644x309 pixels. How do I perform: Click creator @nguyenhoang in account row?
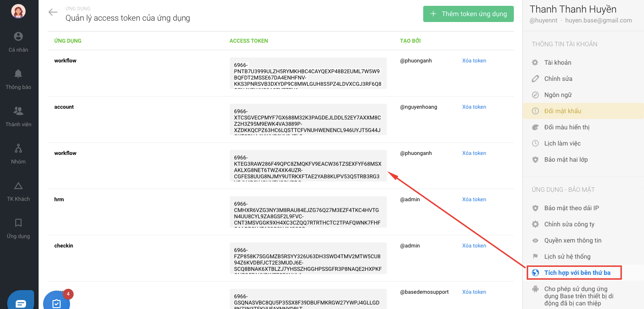click(x=419, y=107)
